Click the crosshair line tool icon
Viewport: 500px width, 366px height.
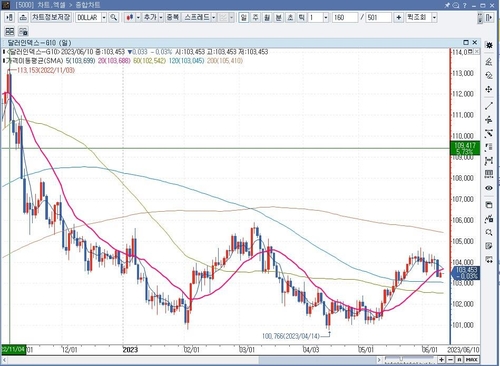pyautogui.click(x=489, y=120)
